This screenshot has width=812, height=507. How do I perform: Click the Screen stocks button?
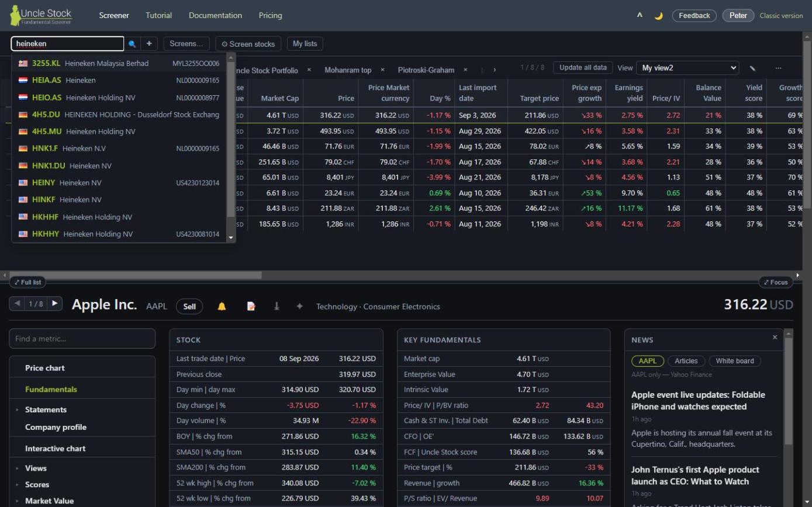click(x=248, y=44)
